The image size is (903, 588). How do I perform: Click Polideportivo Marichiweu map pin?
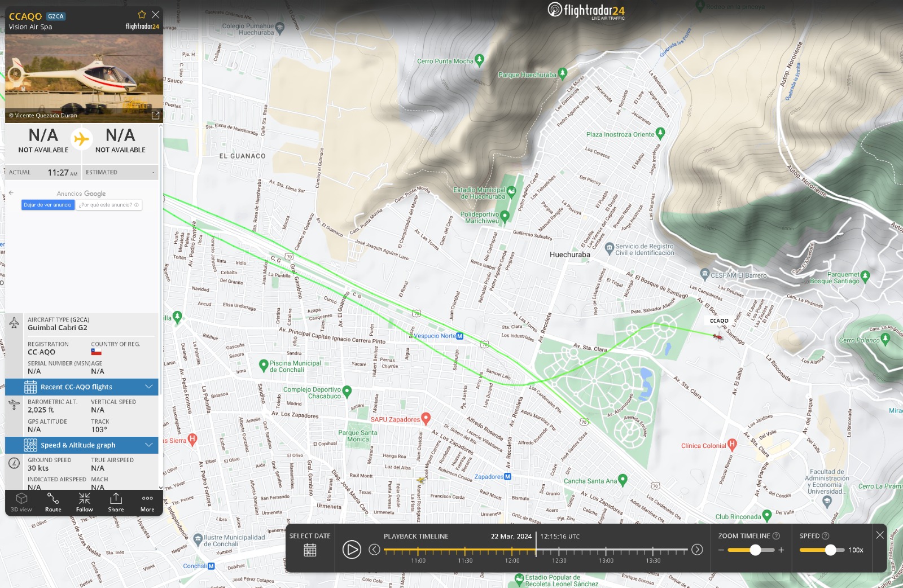click(505, 216)
